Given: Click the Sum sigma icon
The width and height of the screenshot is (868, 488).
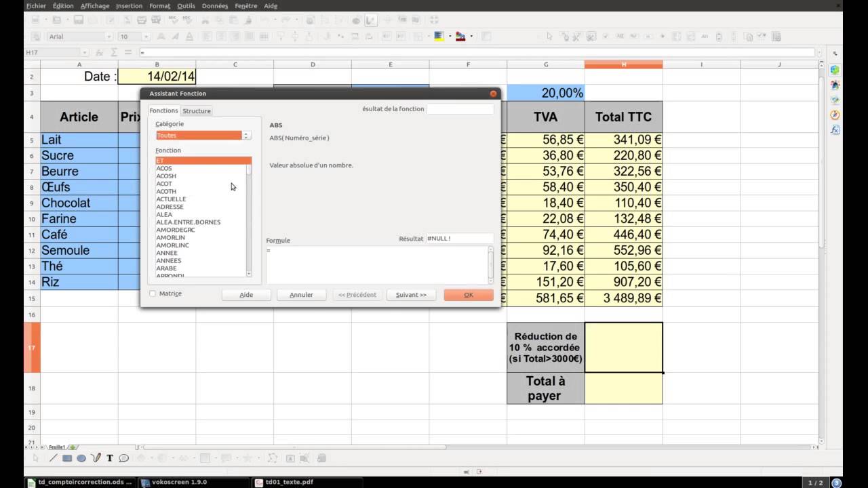Looking at the screenshot, I should click(x=114, y=52).
